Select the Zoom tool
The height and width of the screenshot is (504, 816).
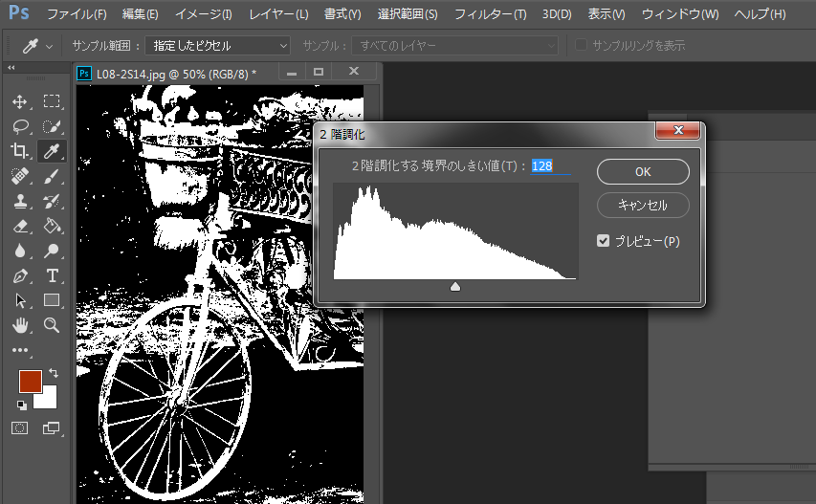(x=52, y=325)
